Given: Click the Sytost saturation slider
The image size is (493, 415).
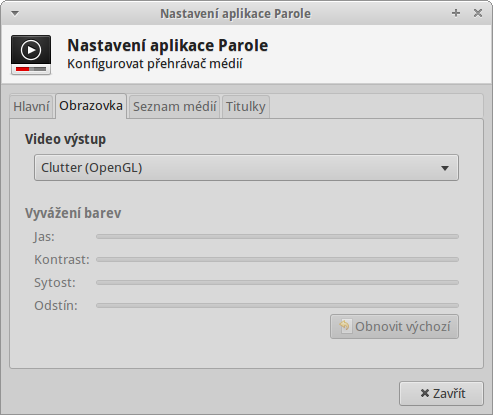Looking at the screenshot, I should click(x=277, y=282).
